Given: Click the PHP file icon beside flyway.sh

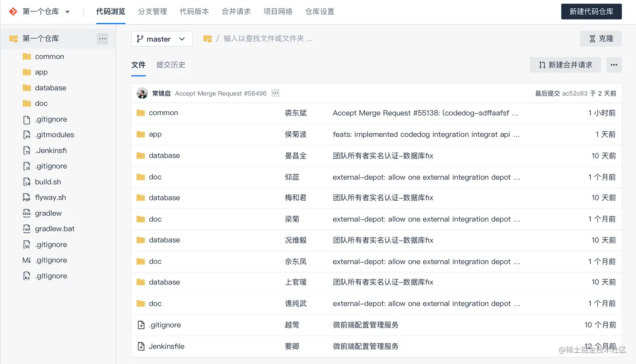Looking at the screenshot, I should pos(26,198).
